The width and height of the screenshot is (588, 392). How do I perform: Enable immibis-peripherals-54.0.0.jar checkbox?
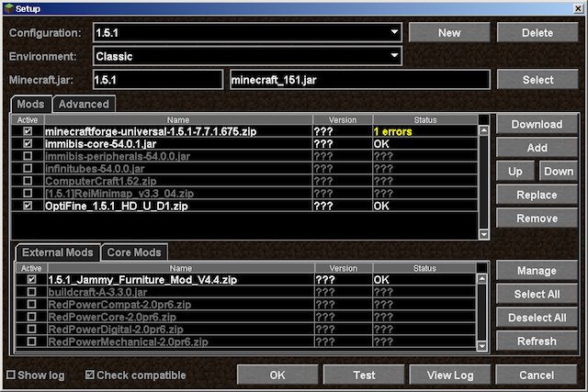(x=28, y=156)
